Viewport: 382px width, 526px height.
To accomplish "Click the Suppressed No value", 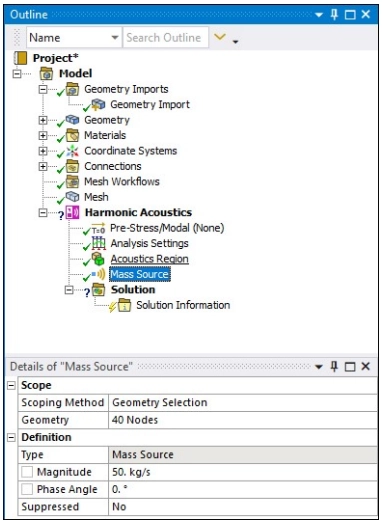I will coord(243,507).
